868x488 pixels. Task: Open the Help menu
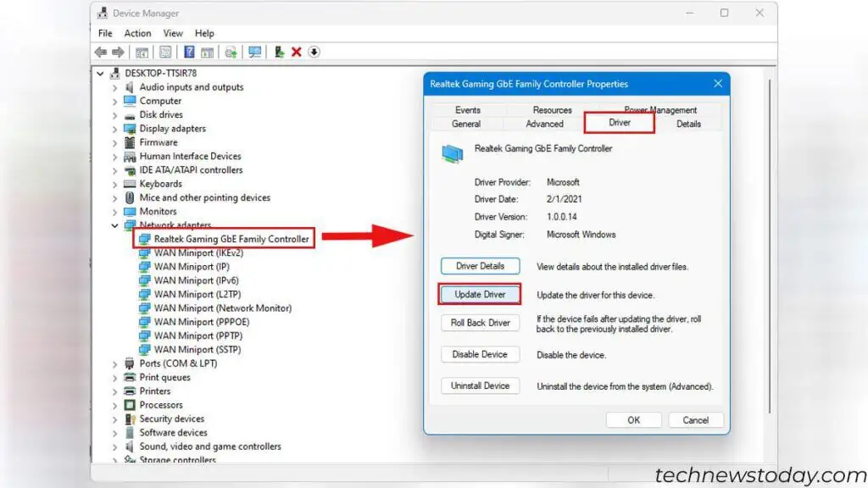[x=204, y=33]
